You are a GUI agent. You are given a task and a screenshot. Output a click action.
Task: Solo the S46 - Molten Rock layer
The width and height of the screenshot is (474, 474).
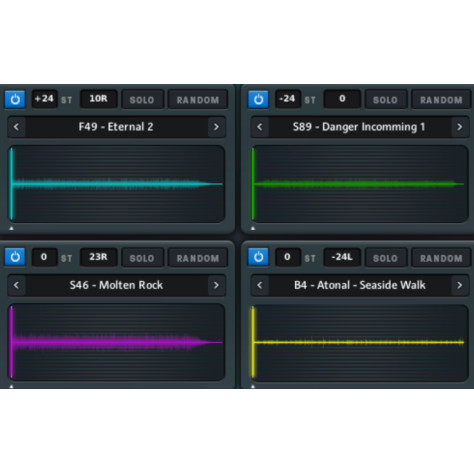tap(142, 258)
